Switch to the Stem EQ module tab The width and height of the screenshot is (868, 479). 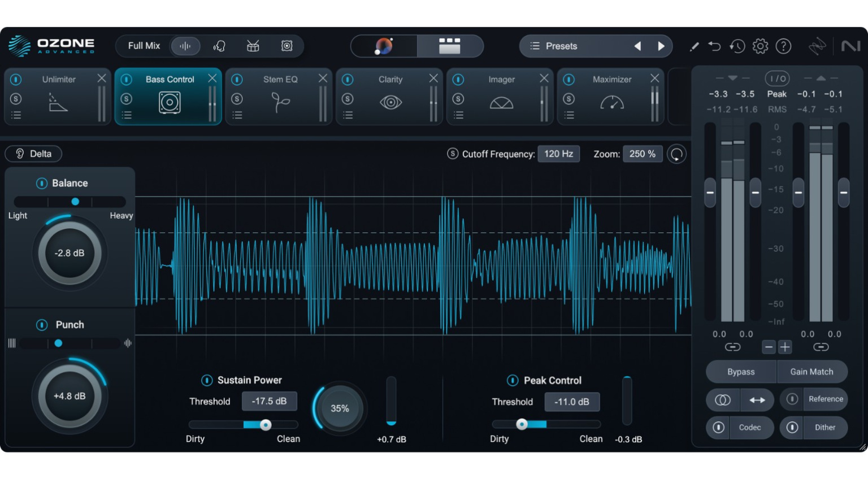pos(280,96)
